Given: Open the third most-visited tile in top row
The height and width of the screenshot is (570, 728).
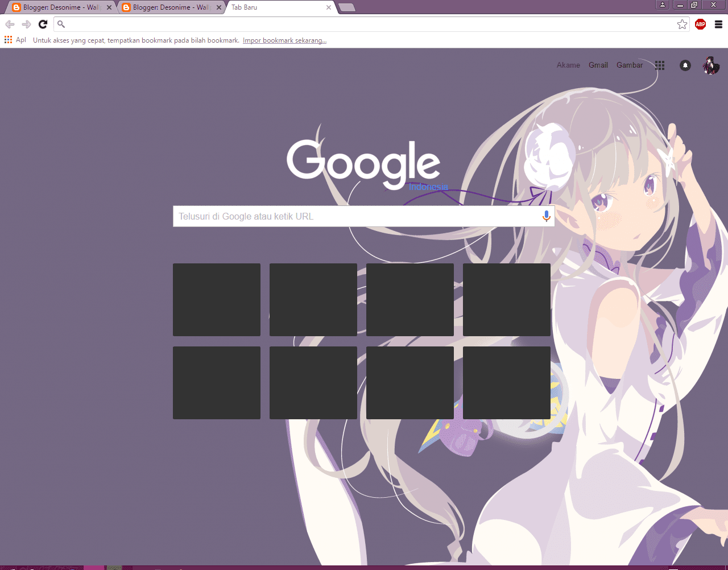Looking at the screenshot, I should point(410,300).
